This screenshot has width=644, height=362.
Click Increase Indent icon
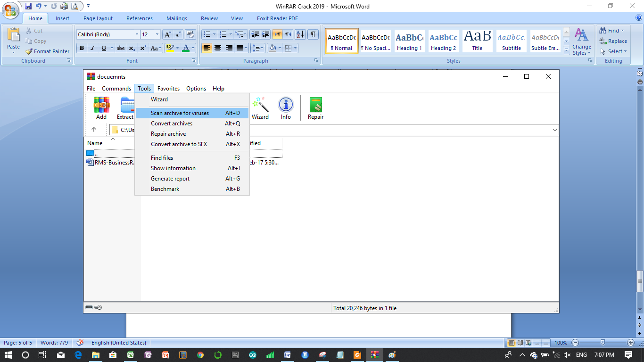(266, 34)
